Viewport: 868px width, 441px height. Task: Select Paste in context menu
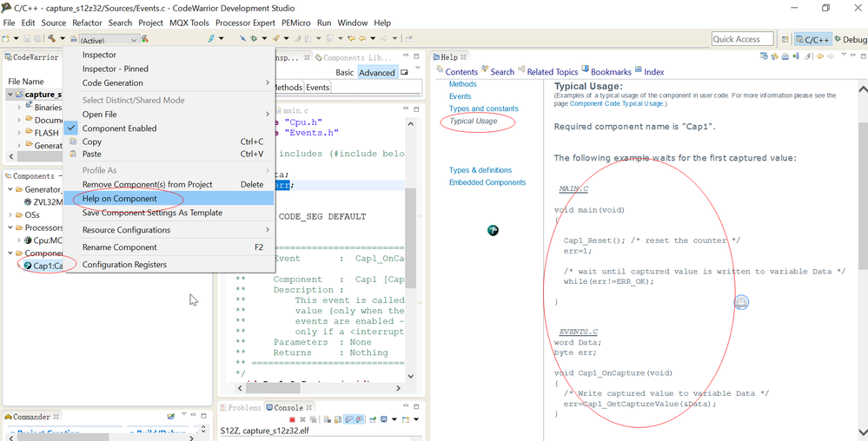169,154
